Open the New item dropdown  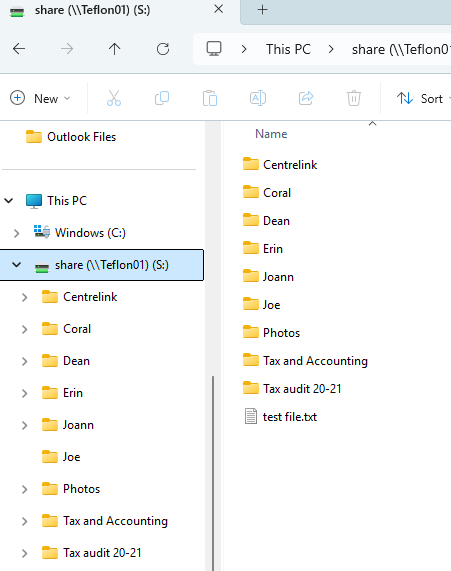(40, 98)
